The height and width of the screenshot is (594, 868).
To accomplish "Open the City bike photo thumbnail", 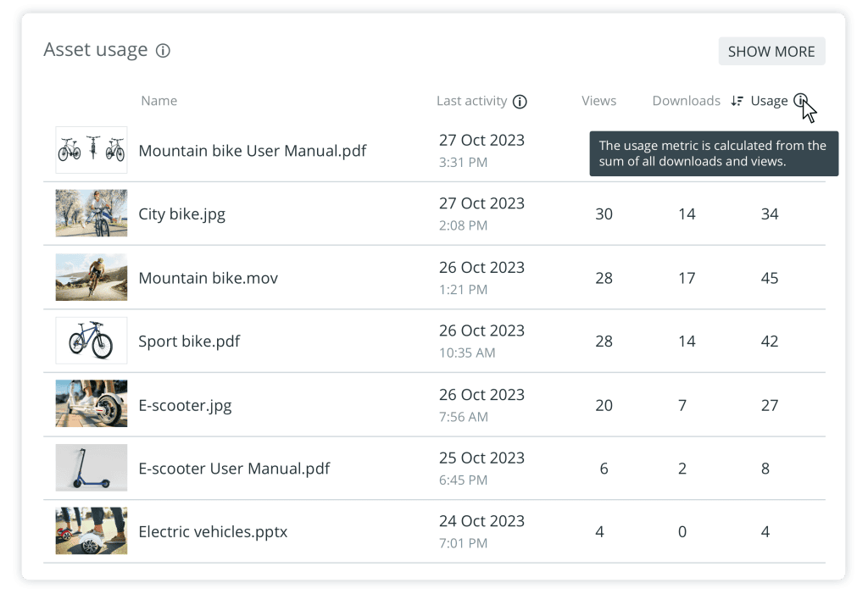I will pyautogui.click(x=91, y=214).
